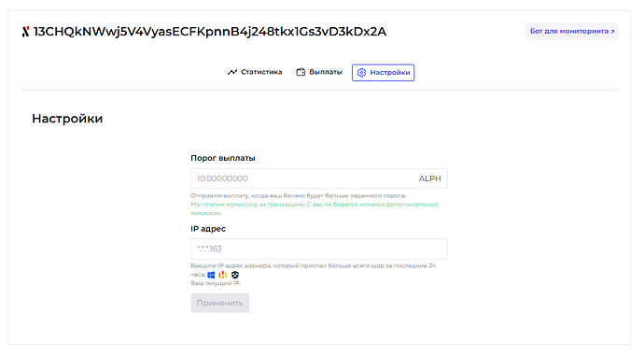This screenshot has height=357, width=644.
Task: Switch to the Выплаты tab
Action: click(319, 72)
